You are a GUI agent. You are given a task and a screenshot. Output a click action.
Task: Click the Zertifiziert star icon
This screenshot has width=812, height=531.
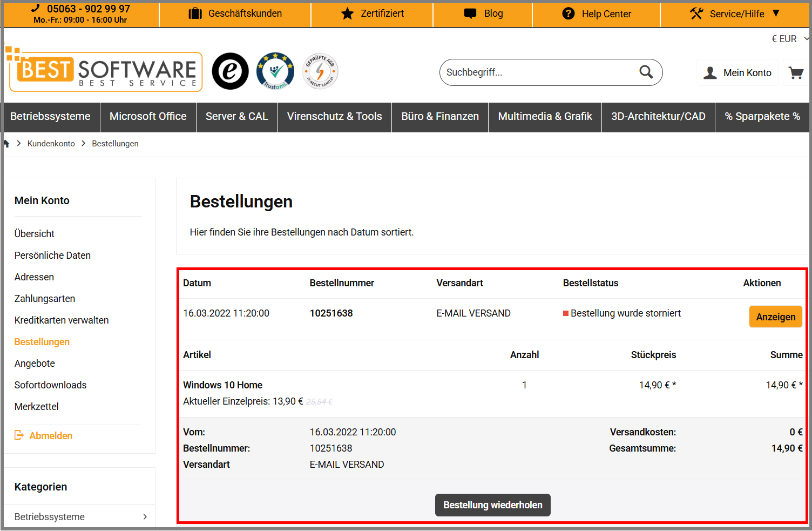[x=347, y=14]
